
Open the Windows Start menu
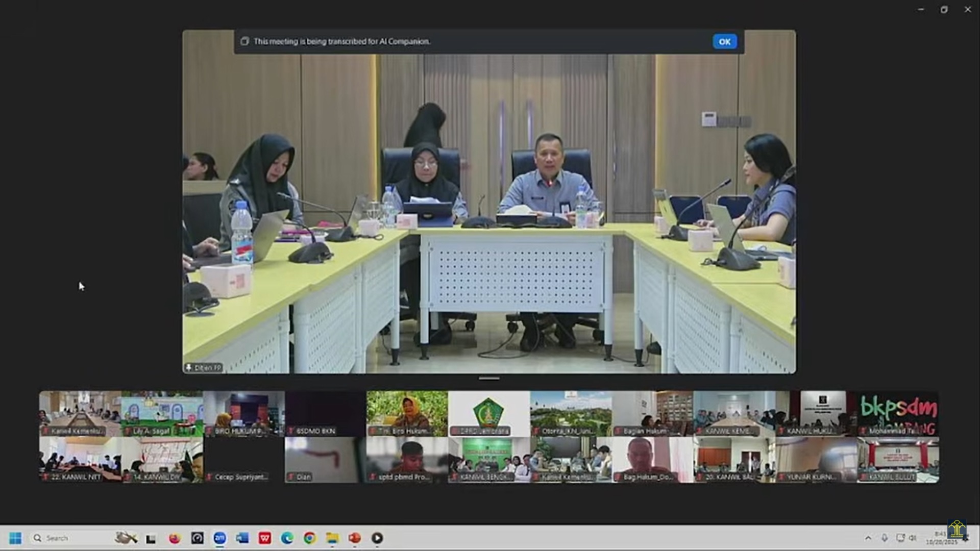[x=15, y=538]
